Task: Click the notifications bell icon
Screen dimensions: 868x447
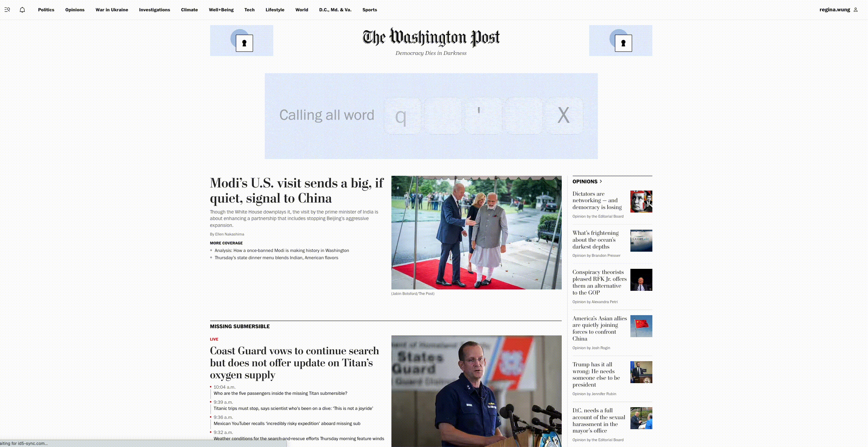Action: point(22,10)
